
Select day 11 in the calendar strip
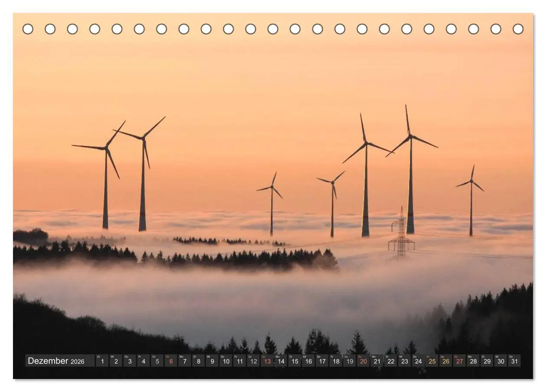coord(240,361)
